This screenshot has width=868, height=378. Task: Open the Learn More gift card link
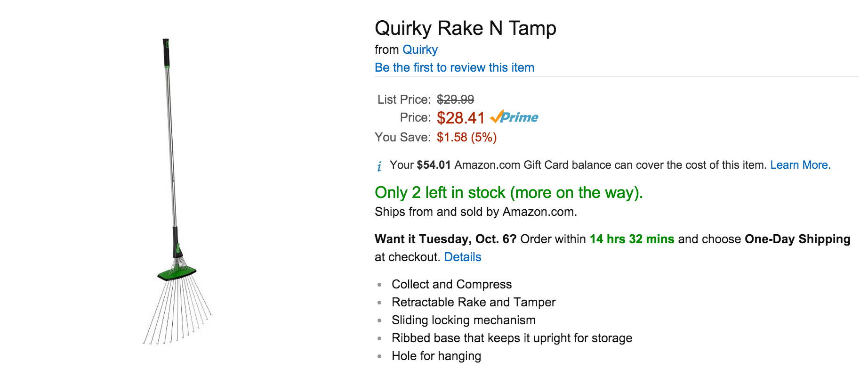coord(800,165)
